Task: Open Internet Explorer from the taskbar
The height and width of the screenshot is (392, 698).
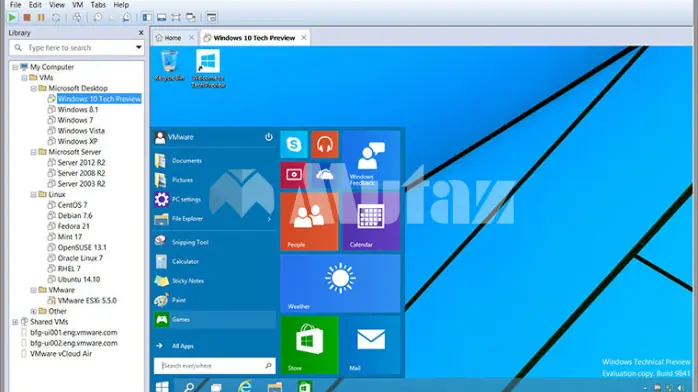Action: click(245, 386)
